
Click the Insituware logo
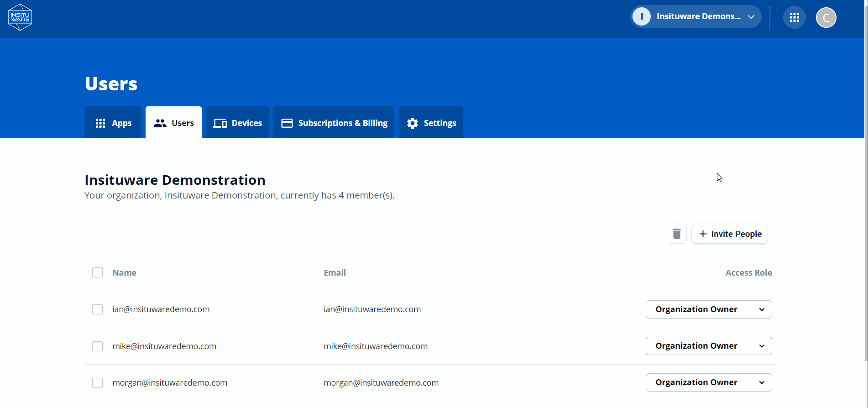point(20,17)
